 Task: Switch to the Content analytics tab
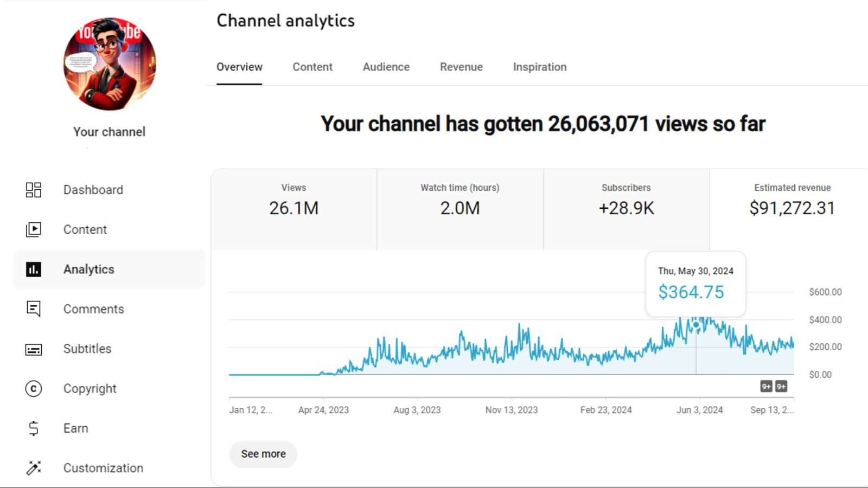click(x=312, y=67)
